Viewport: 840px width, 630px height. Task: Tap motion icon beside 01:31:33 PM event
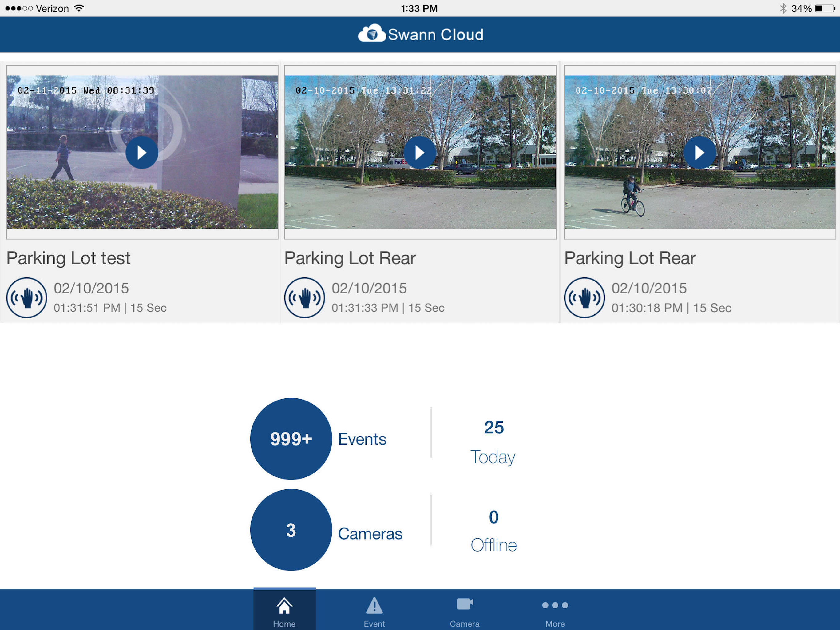(305, 297)
